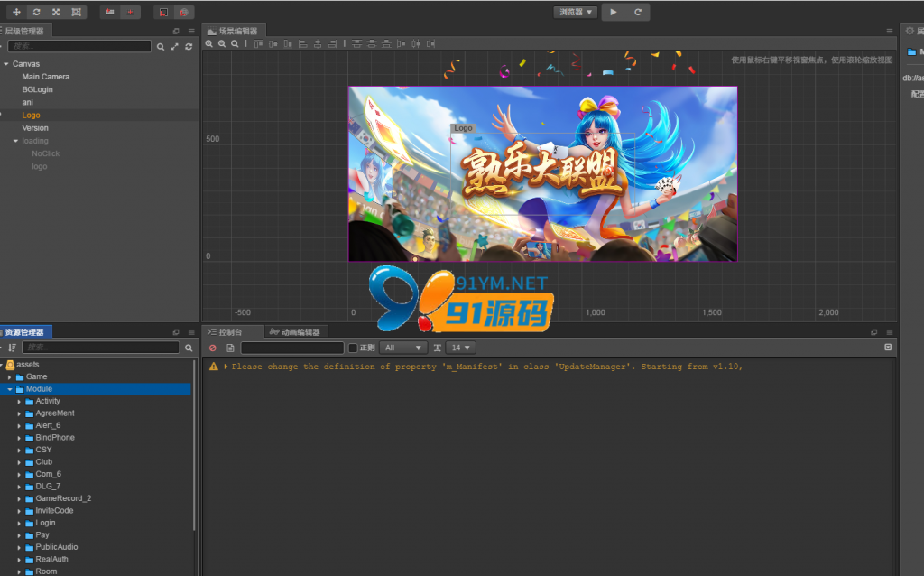Distribute nodes by top edges
Image resolution: width=924 pixels, height=576 pixels.
pyautogui.click(x=356, y=43)
